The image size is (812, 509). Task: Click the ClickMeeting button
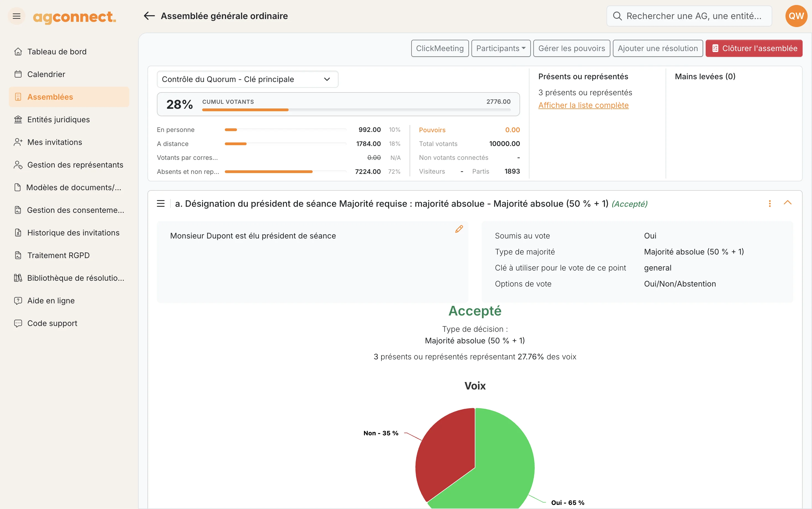tap(440, 49)
